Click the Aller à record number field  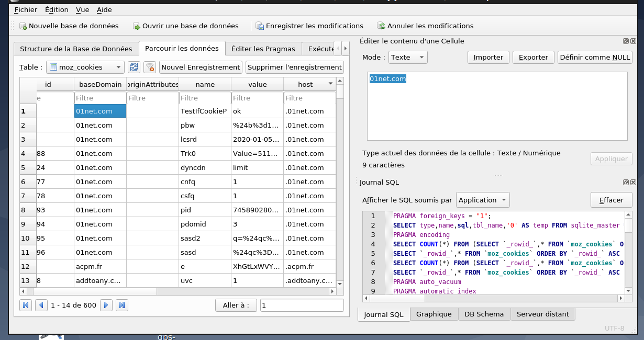pos(302,305)
